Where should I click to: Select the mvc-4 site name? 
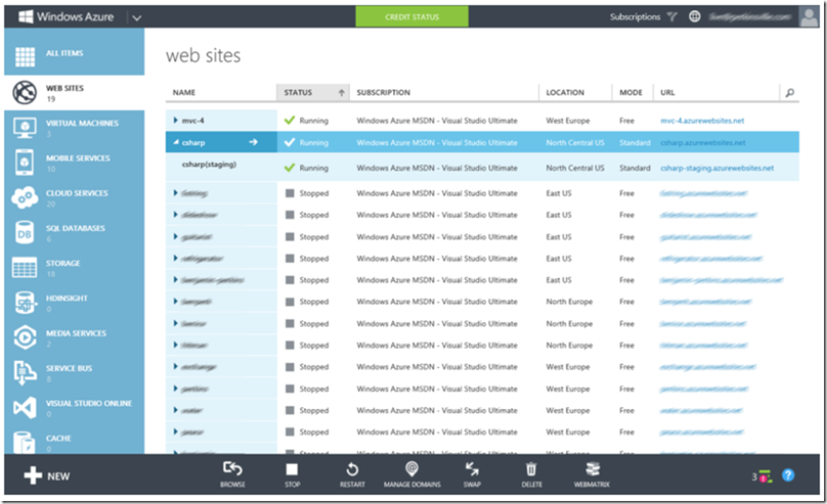pyautogui.click(x=193, y=120)
